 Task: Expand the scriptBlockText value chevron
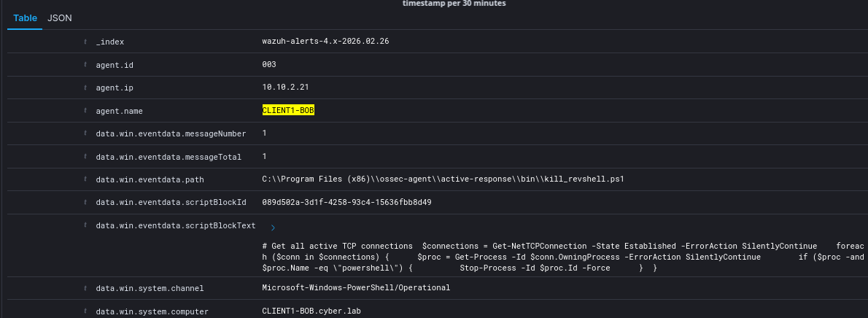273,228
